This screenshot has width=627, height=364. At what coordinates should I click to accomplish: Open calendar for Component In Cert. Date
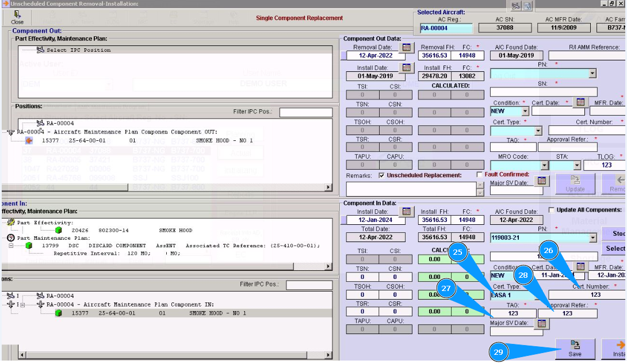point(580,266)
